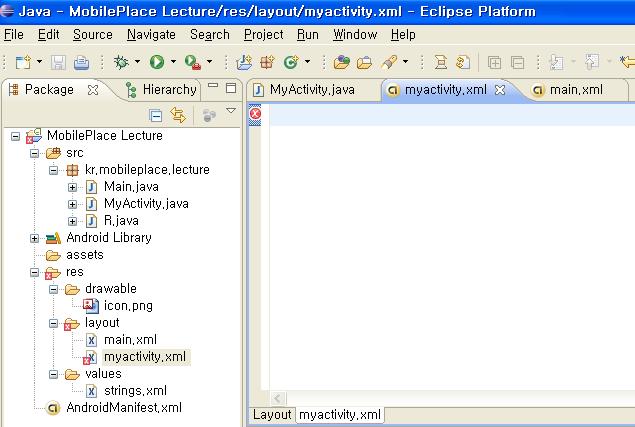Click the New wizard toolbar icon
Screen dimensions: 635x427
click(23, 62)
